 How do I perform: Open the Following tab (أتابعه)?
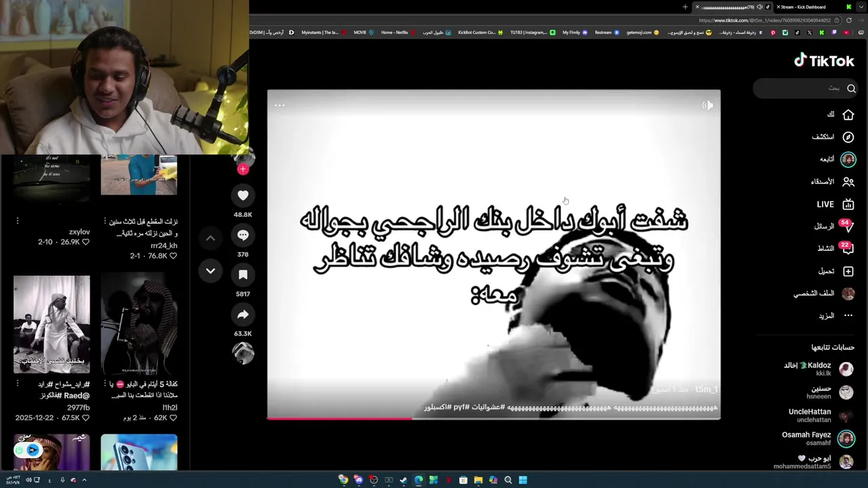(x=838, y=159)
